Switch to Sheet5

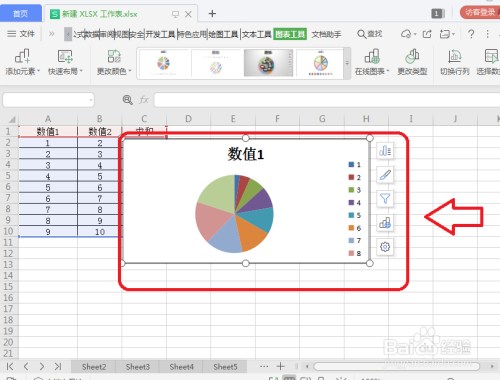click(x=225, y=367)
